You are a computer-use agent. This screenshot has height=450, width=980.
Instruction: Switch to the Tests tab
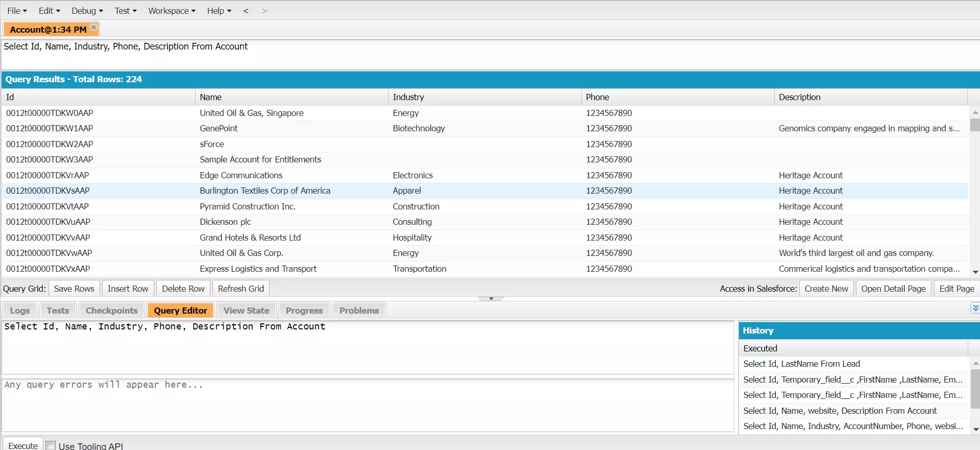pyautogui.click(x=58, y=311)
